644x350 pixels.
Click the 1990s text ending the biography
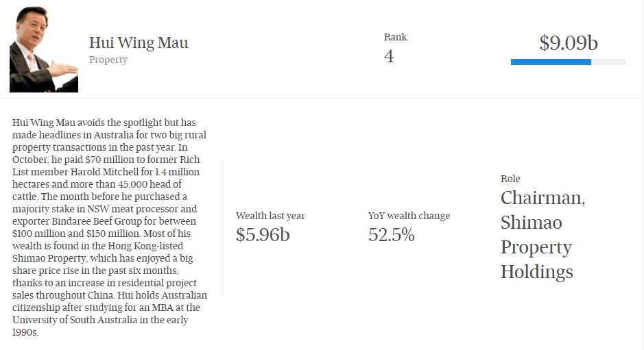point(26,332)
